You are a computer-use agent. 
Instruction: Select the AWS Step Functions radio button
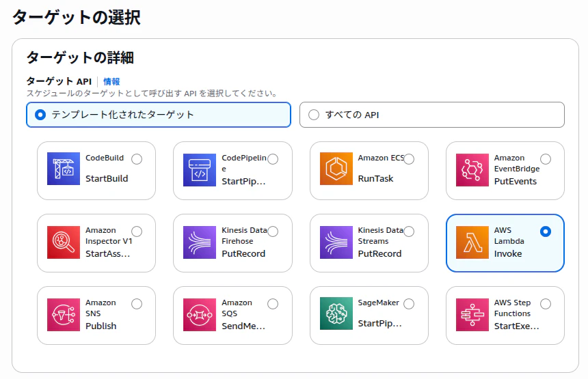(546, 304)
